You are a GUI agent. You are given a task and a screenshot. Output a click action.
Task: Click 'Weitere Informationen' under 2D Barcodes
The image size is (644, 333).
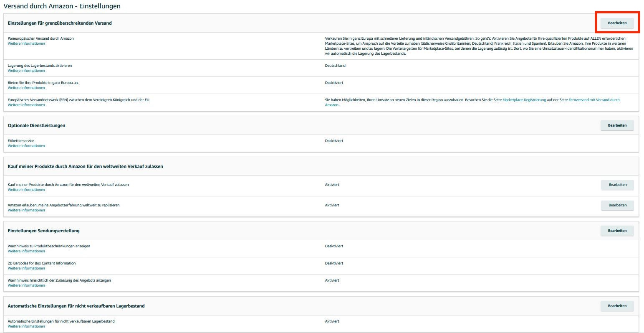(x=26, y=268)
